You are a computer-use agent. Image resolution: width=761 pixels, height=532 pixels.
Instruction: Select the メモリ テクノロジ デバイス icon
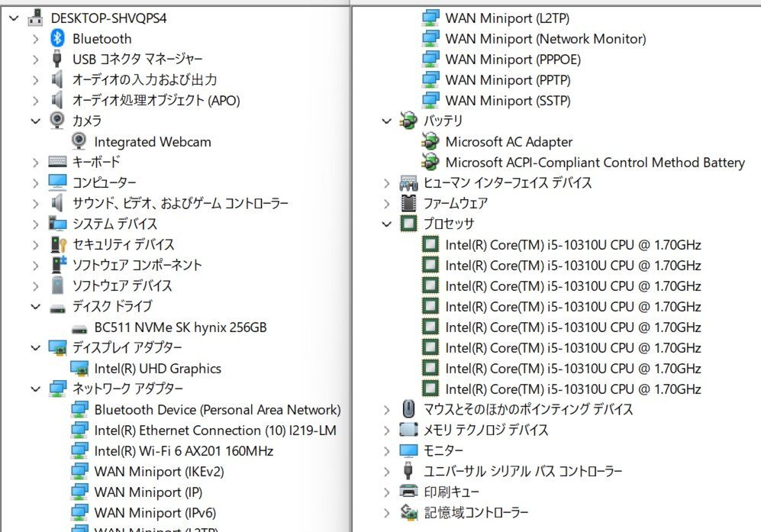tap(408, 430)
